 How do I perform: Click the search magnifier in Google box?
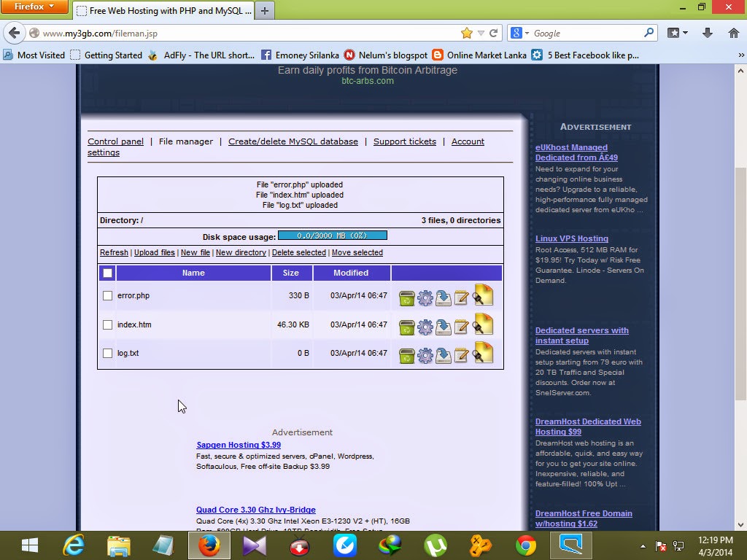pyautogui.click(x=649, y=33)
